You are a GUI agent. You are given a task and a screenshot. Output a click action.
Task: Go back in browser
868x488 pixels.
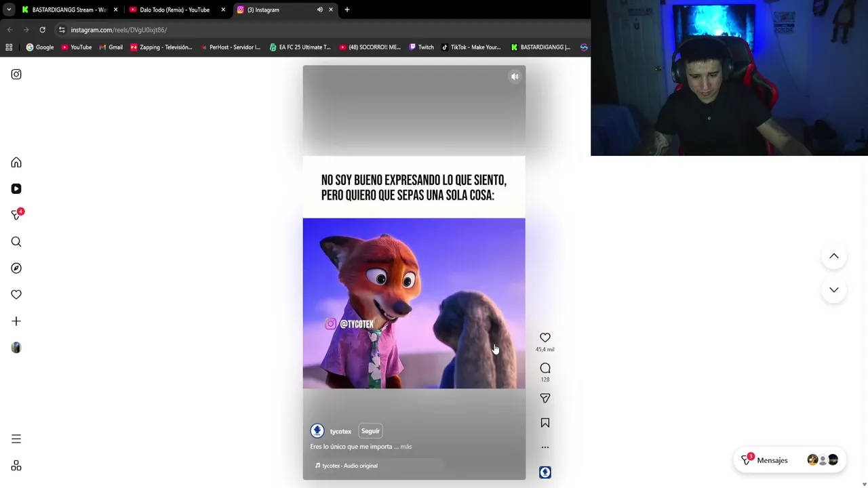coord(9,30)
